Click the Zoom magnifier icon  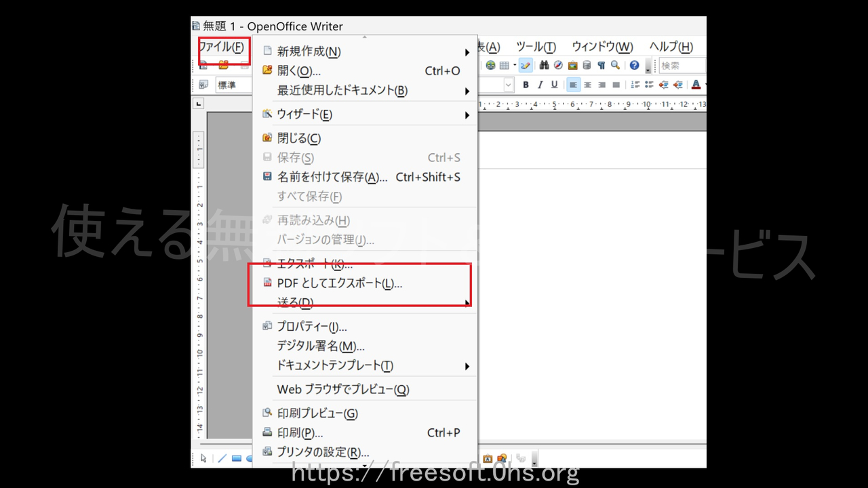(x=614, y=64)
